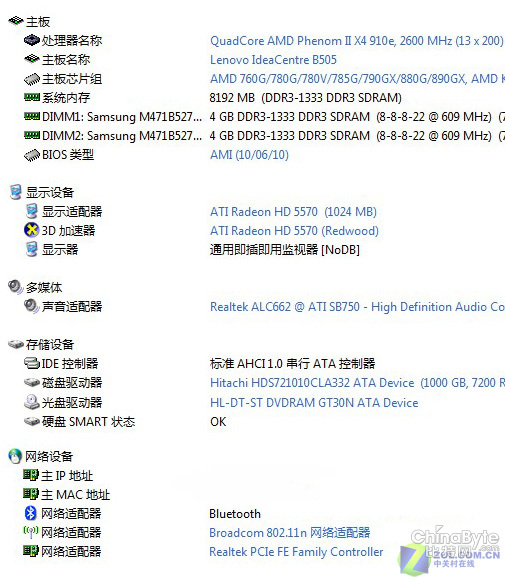
Task: Select the DIMM2 4 GB DDR3-1333 value
Action: [357, 136]
